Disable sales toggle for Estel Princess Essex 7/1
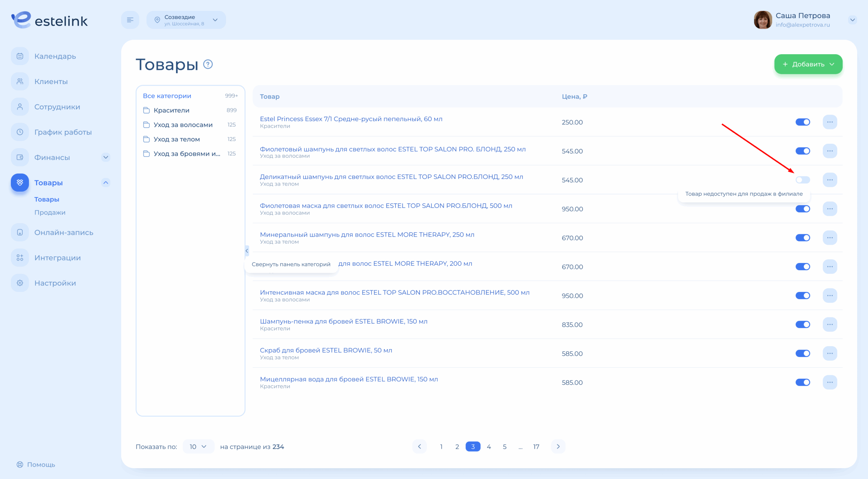 point(803,122)
